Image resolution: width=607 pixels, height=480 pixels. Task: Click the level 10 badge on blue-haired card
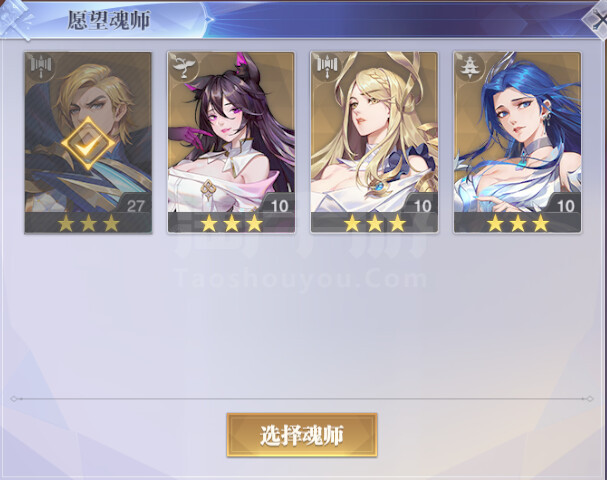pos(566,205)
